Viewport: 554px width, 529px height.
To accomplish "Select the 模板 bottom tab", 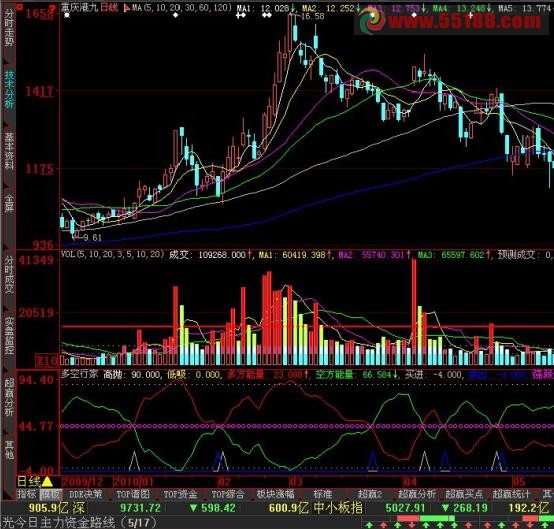I will tap(50, 494).
